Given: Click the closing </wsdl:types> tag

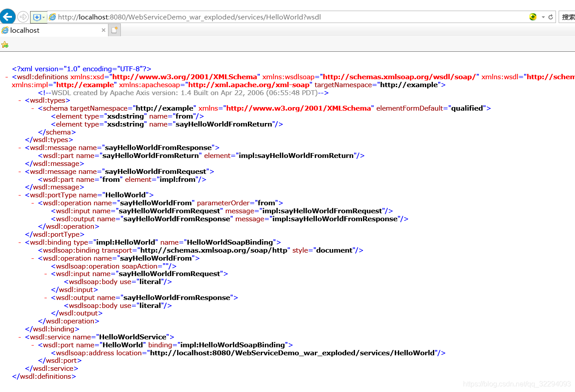Looking at the screenshot, I should [49, 140].
